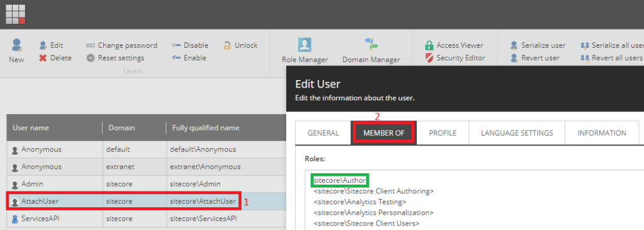The image size is (644, 230).
Task: Click the Reset settings gear icon
Action: 91,58
